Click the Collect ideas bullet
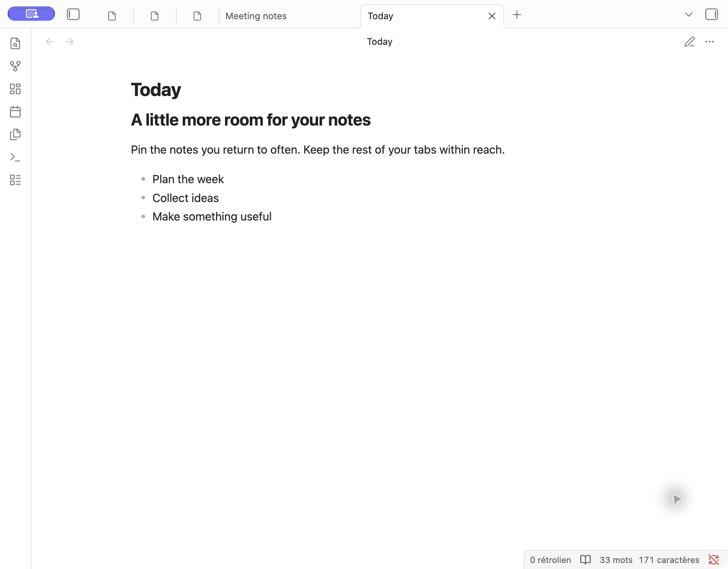The image size is (728, 569). point(186,198)
